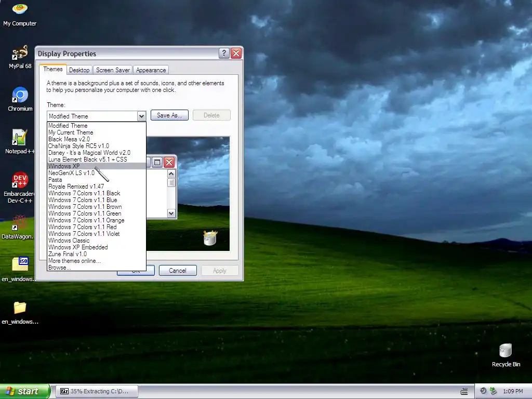The height and width of the screenshot is (399, 532).
Task: Choose Windows 7 Colors v1.1 Red
Action: click(x=97, y=227)
